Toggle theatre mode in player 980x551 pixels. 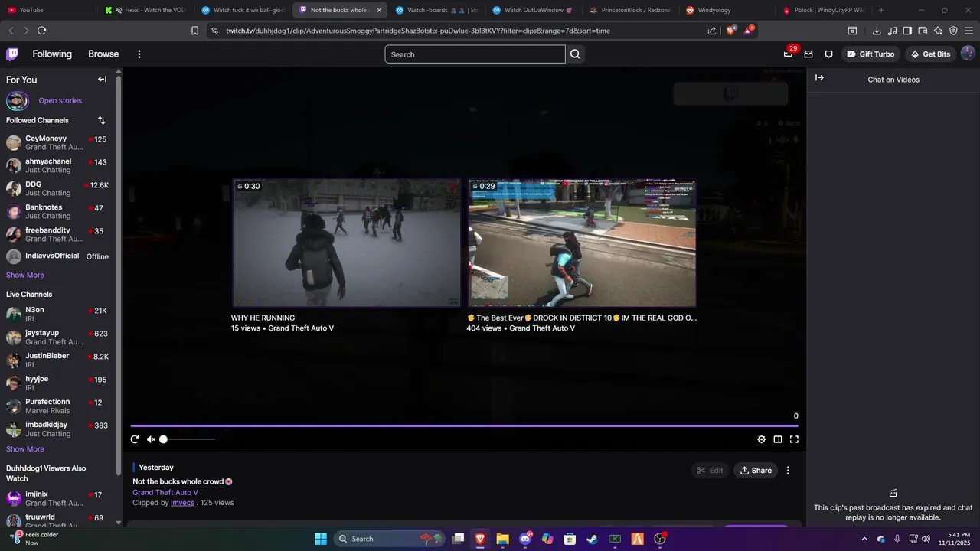(778, 439)
